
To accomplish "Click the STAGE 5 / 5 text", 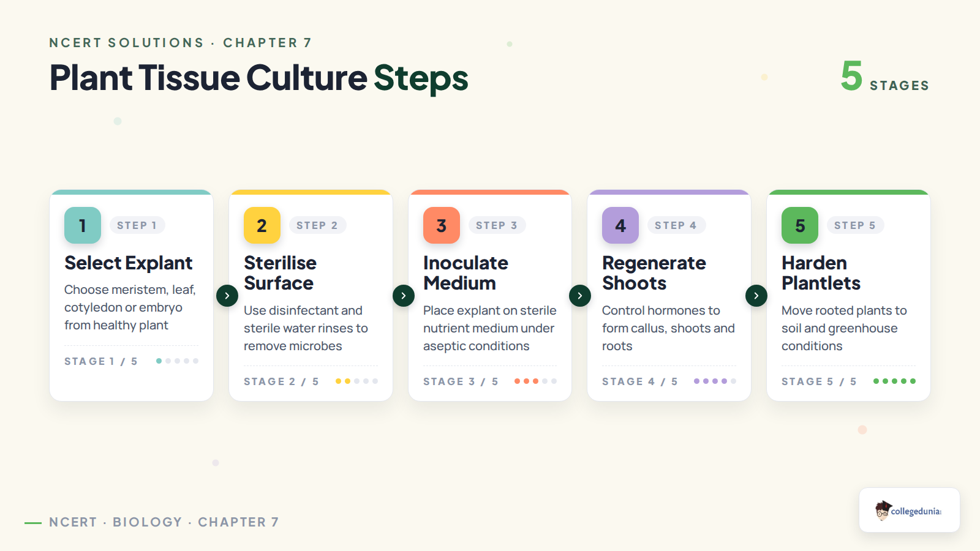I will (819, 381).
